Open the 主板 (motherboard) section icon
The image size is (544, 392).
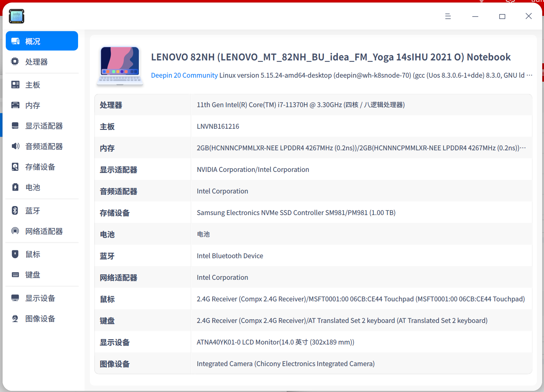pyautogui.click(x=15, y=84)
